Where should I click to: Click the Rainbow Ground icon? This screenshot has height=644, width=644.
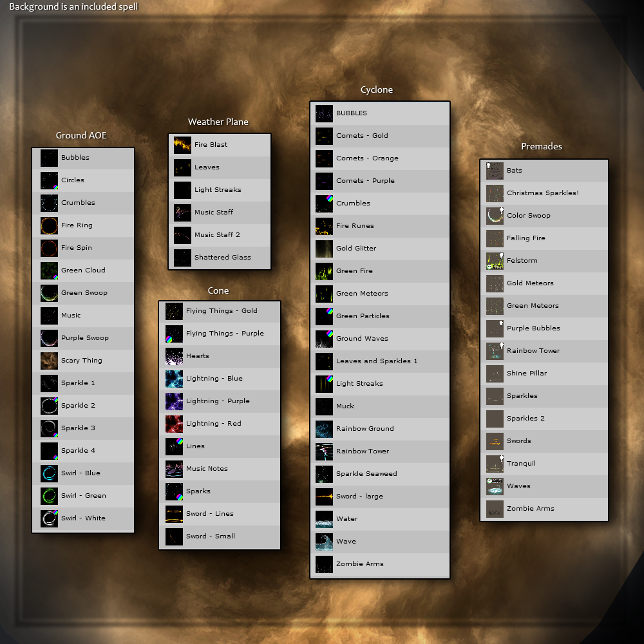[x=324, y=429]
